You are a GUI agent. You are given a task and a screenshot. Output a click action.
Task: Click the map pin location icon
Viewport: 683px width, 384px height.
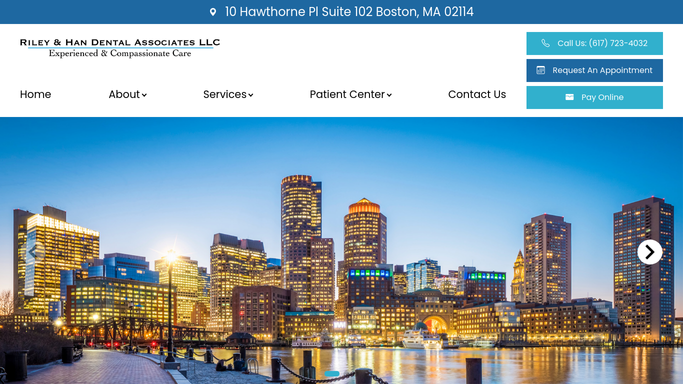213,12
